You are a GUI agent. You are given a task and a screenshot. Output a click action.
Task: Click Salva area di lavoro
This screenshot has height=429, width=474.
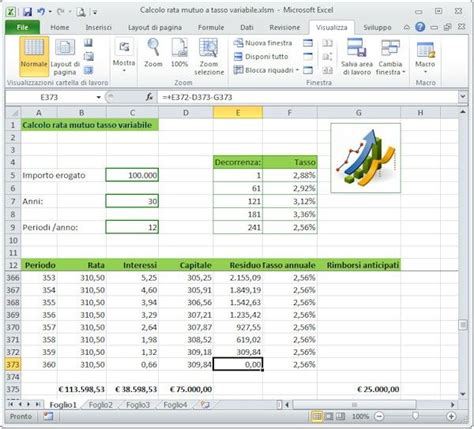(x=356, y=57)
